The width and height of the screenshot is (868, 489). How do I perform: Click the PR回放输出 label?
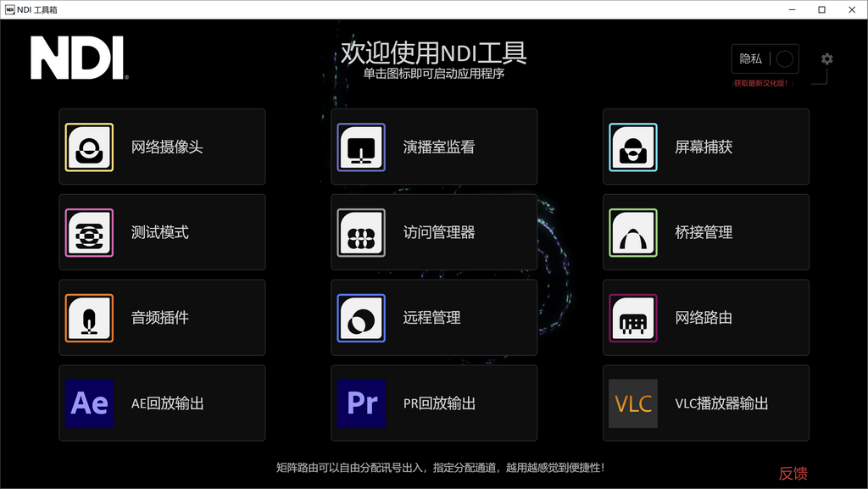(440, 403)
